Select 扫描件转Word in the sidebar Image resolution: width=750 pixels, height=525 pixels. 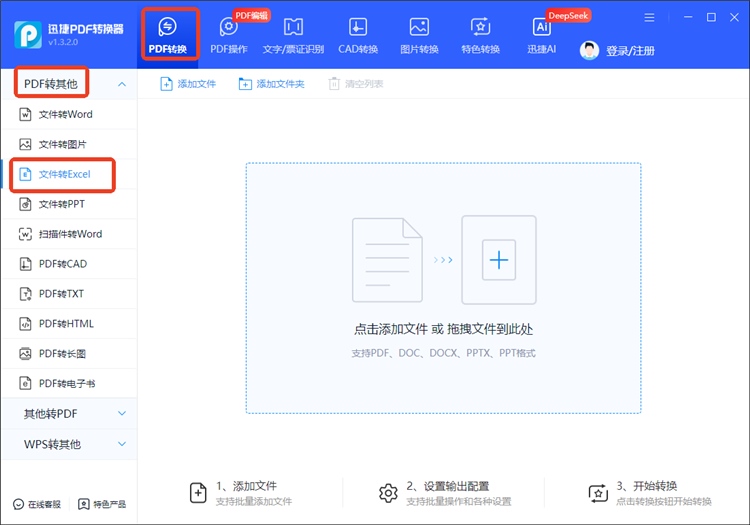69,234
